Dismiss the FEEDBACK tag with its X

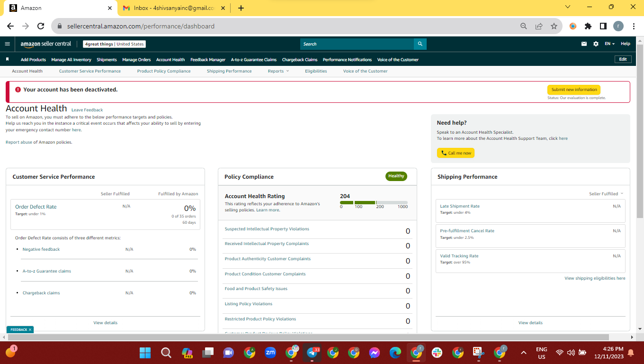coord(30,330)
